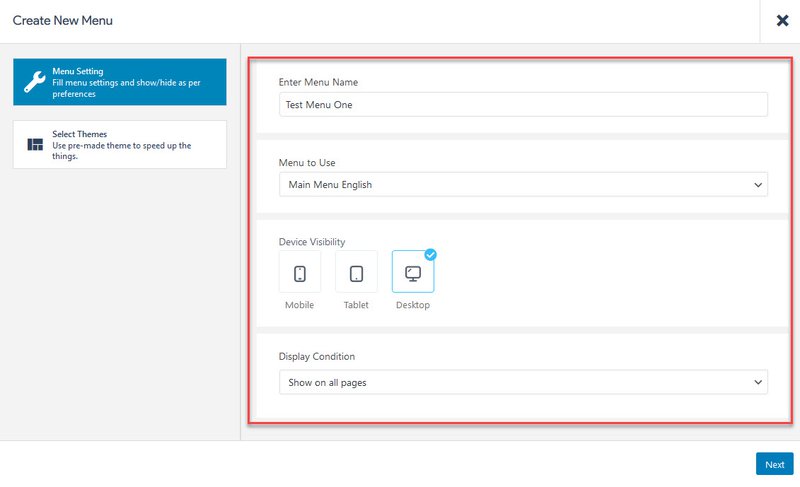Click the Mobile label text
Viewport: 800px width, 487px height.
coord(299,305)
